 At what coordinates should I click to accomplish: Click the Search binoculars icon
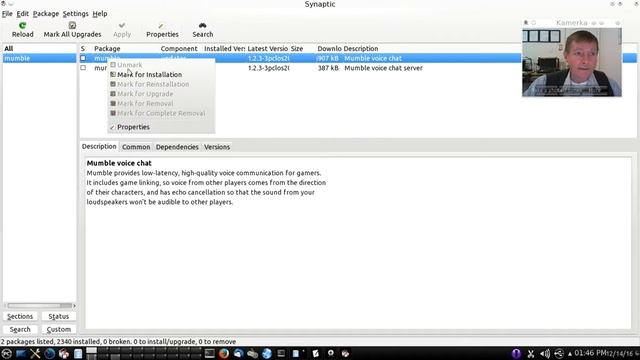point(202,26)
